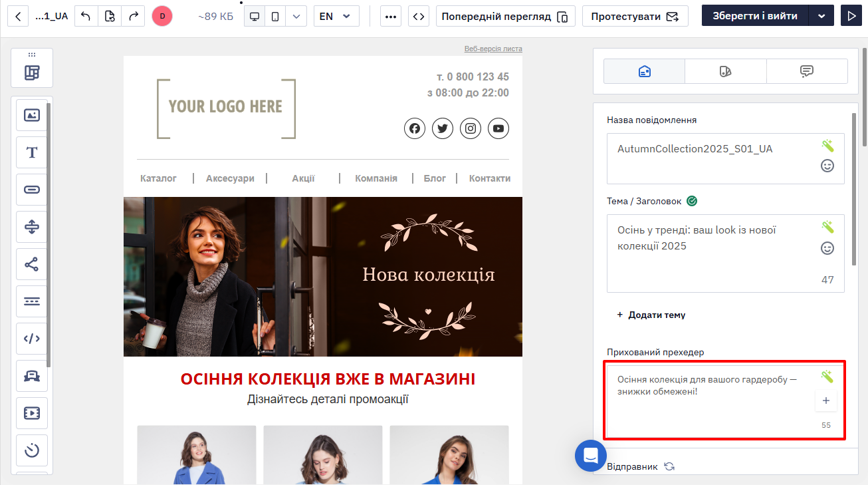Select the Menu block
The image size is (868, 485).
pos(32,301)
